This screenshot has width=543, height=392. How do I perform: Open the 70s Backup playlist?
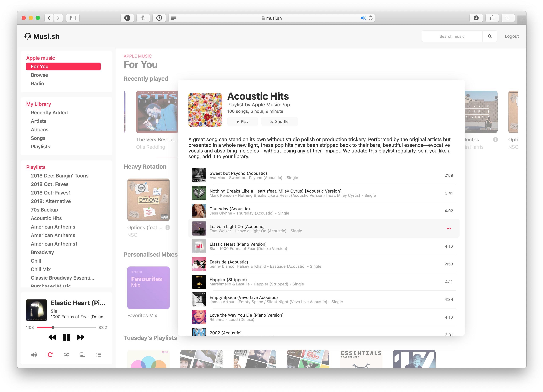tap(44, 210)
